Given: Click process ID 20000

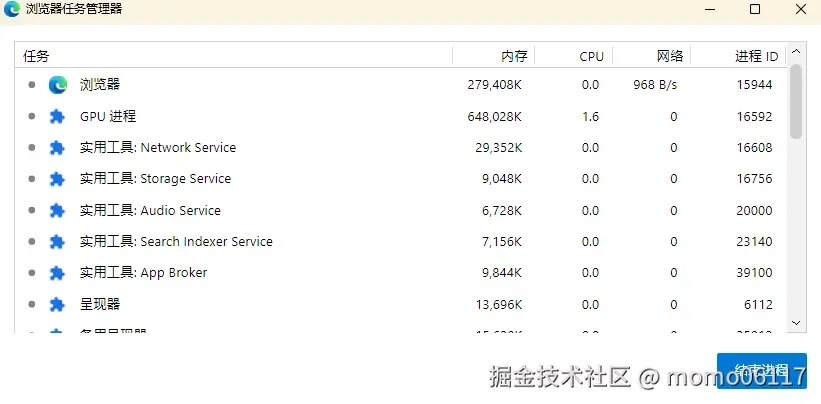Looking at the screenshot, I should (x=755, y=210).
